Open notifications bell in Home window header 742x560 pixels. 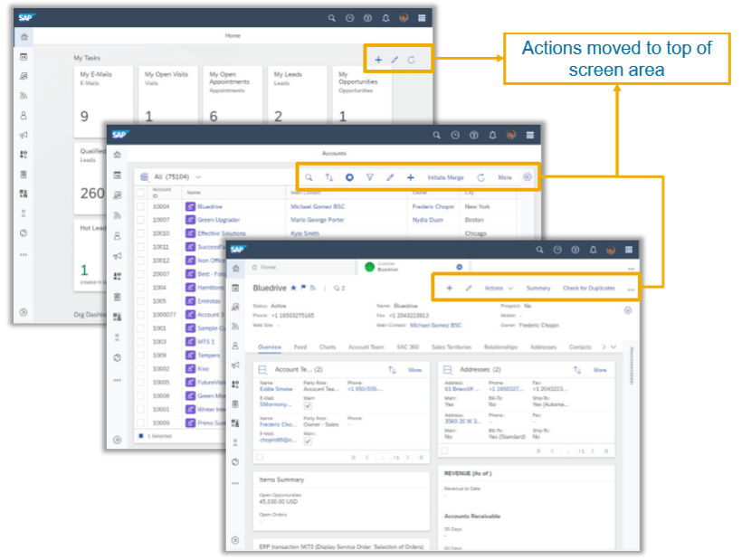point(385,18)
